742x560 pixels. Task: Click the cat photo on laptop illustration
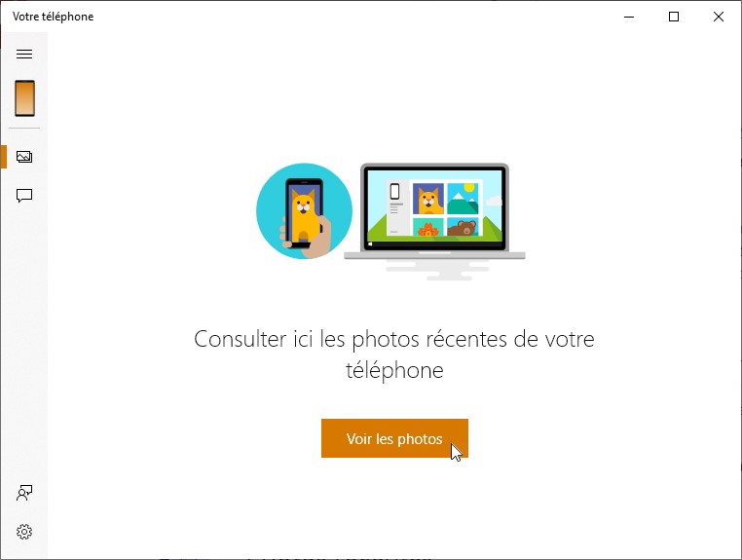[428, 199]
